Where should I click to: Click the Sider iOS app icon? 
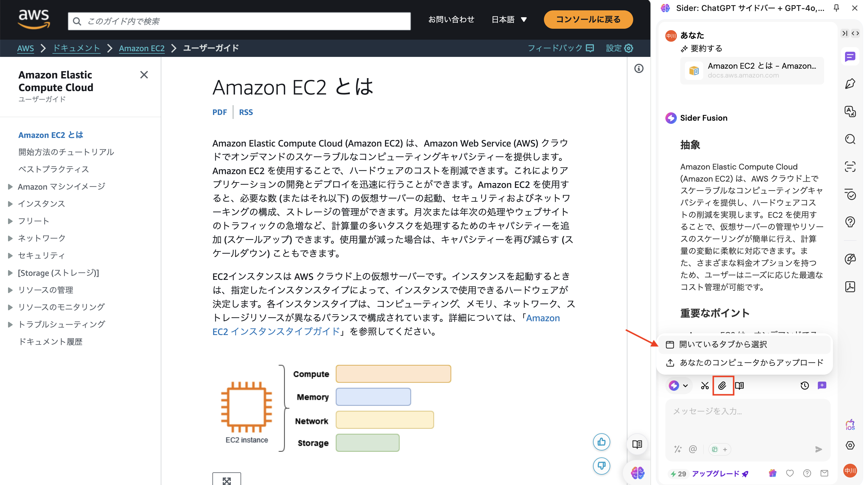[850, 425]
